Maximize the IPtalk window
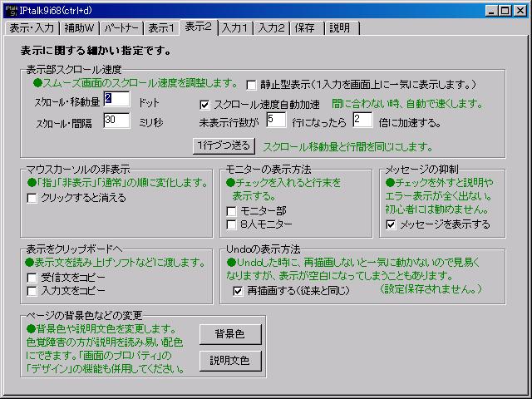The width and height of the screenshot is (532, 399). tap(505, 11)
